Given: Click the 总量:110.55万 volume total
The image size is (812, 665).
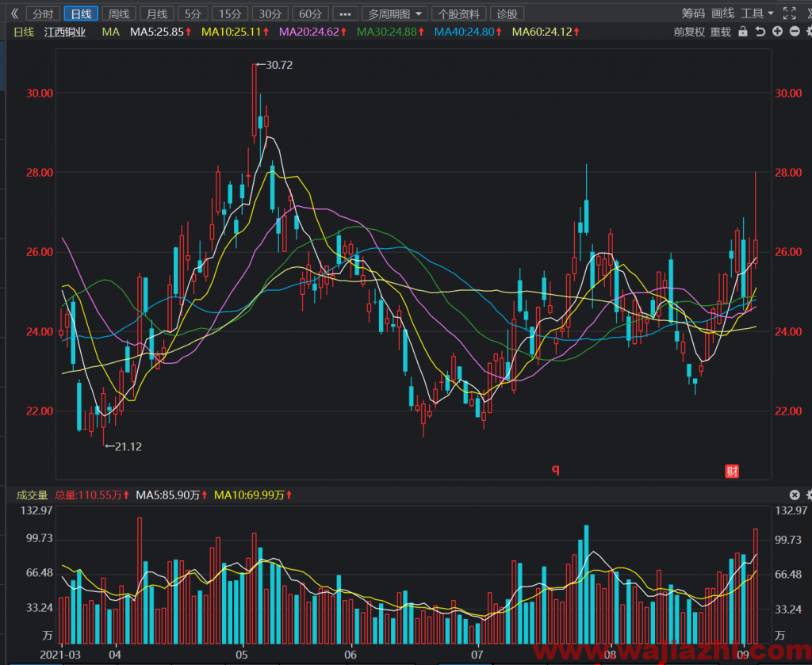Looking at the screenshot, I should tap(92, 495).
